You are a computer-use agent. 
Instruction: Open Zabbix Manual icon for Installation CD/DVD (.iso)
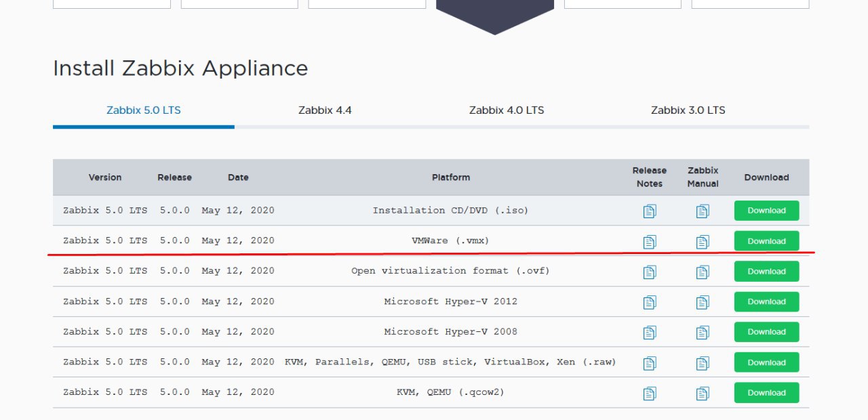point(703,211)
